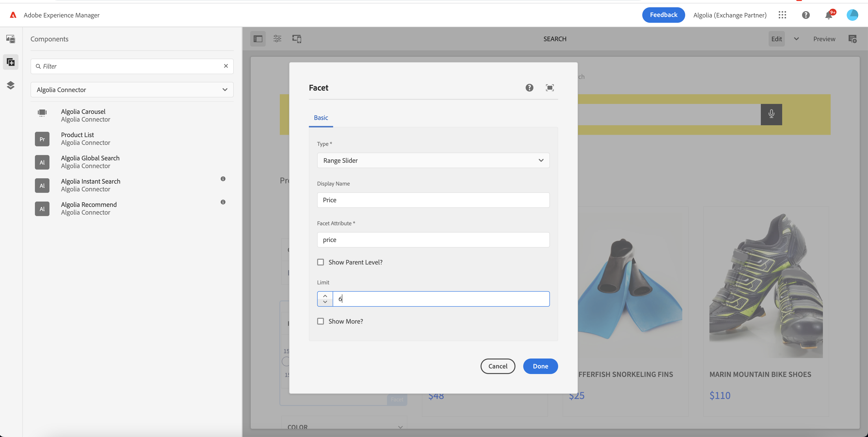Check the Show More checkbox
The image size is (868, 437).
pos(321,321)
